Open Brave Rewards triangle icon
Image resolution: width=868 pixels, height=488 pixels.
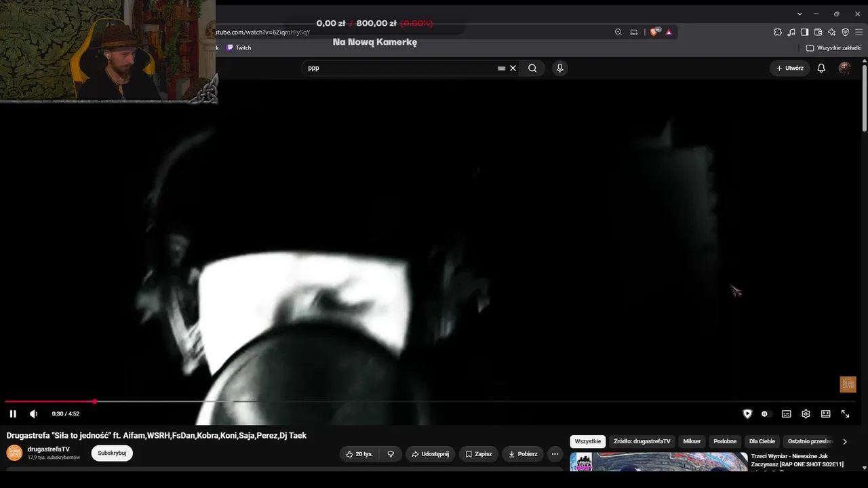point(669,32)
